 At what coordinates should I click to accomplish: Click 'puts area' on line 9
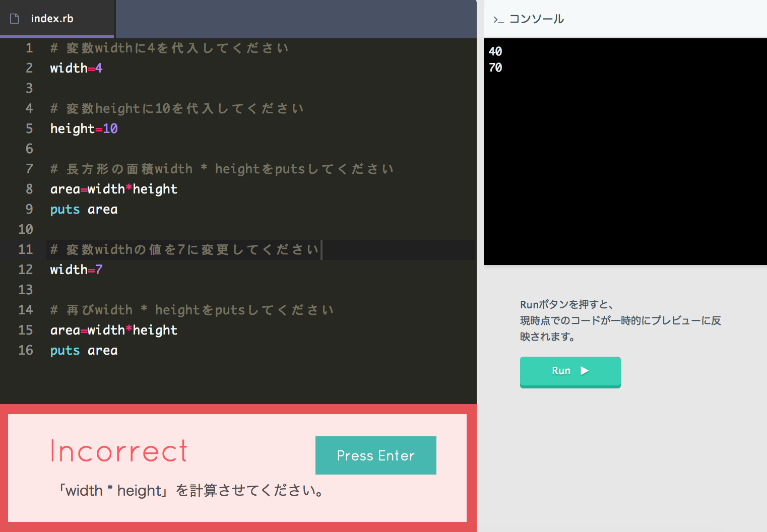[84, 209]
